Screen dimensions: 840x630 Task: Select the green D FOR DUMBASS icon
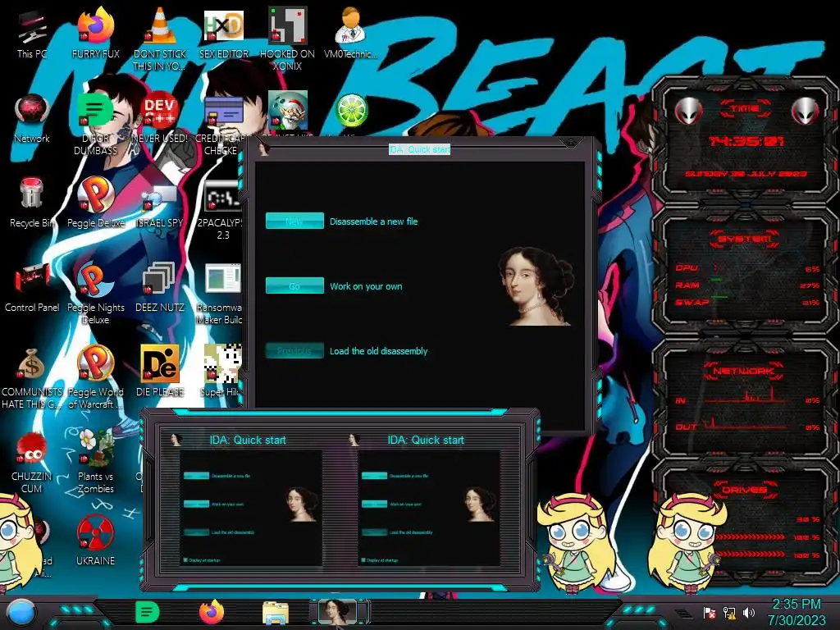point(95,123)
